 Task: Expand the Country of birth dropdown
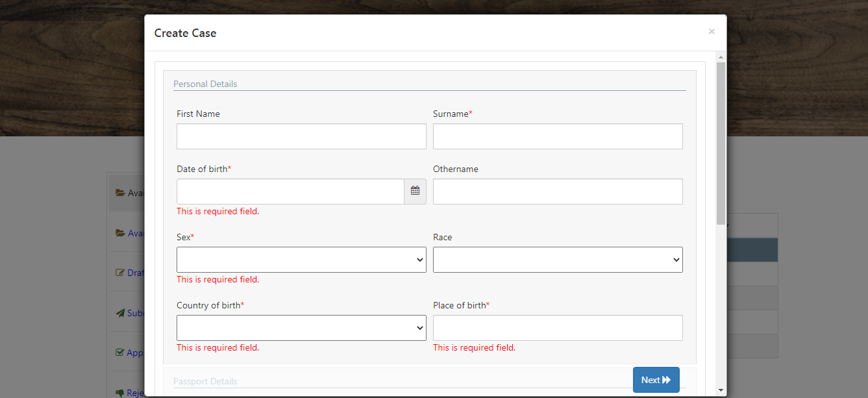tap(301, 328)
